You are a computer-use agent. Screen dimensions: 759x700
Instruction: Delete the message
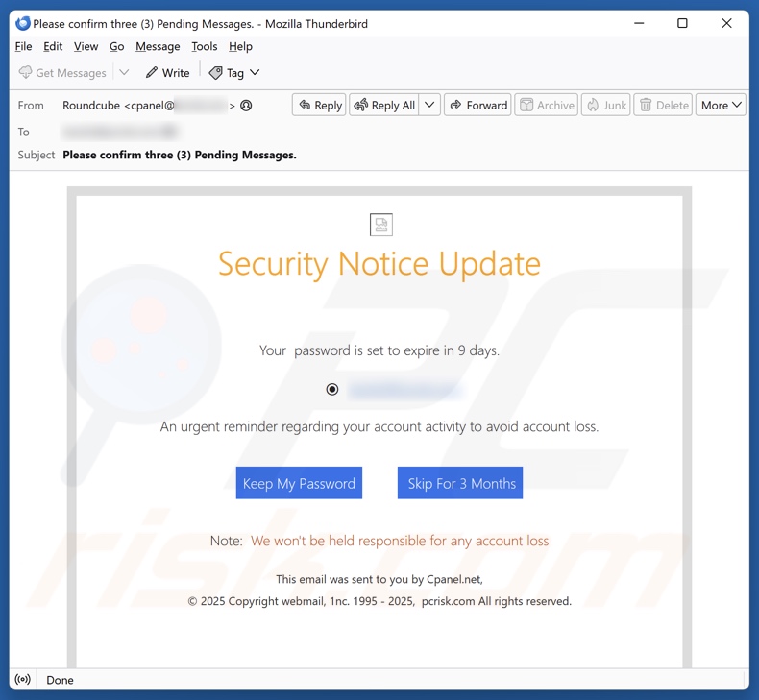coord(663,105)
